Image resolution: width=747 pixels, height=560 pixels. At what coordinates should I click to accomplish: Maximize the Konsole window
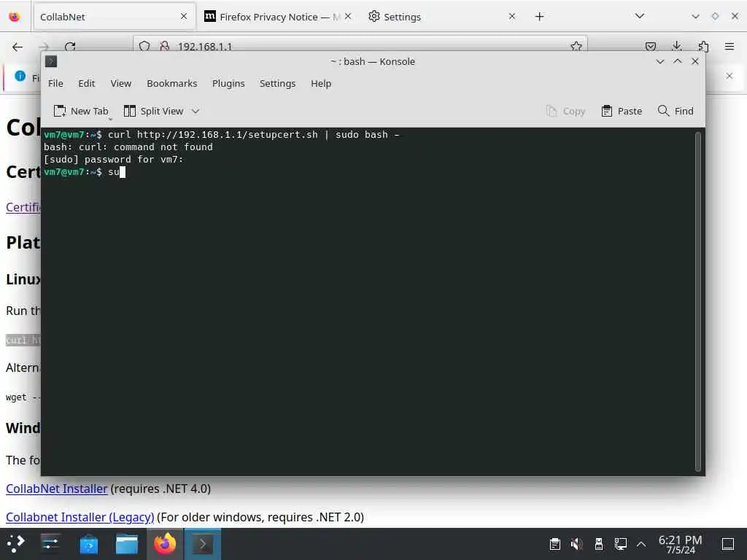(678, 61)
